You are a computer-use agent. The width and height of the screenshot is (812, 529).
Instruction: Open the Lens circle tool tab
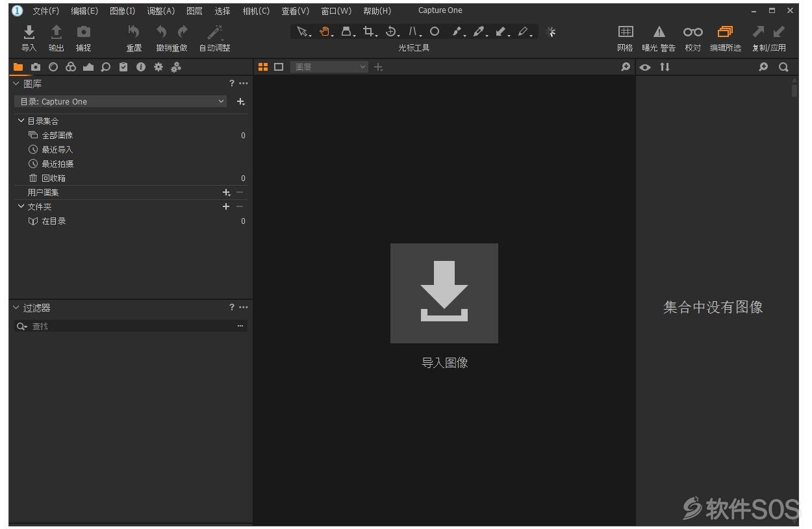coord(53,67)
